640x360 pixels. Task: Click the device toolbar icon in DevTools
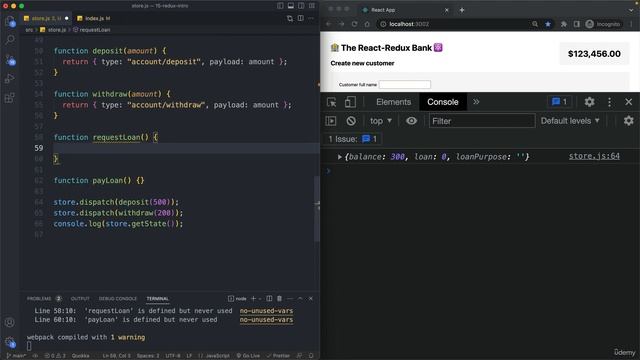(x=350, y=102)
